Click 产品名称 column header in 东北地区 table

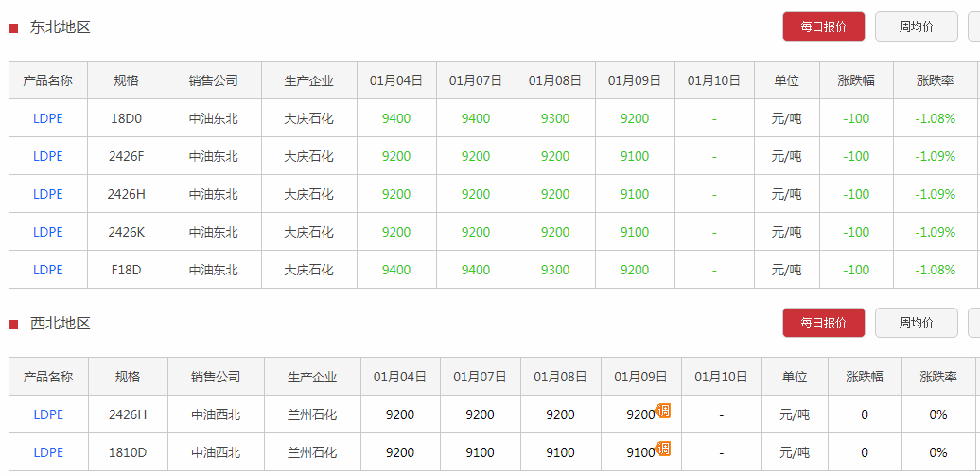click(48, 80)
